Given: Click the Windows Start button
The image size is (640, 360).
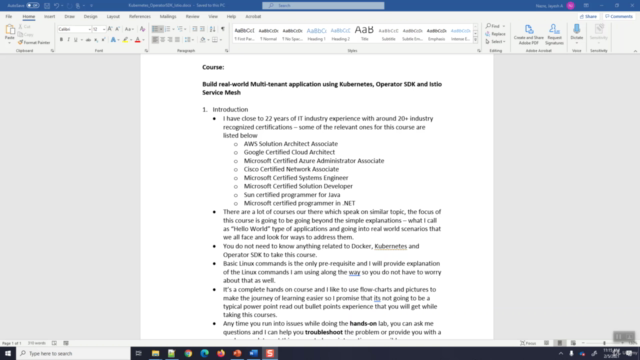Looking at the screenshot, I should [8, 353].
